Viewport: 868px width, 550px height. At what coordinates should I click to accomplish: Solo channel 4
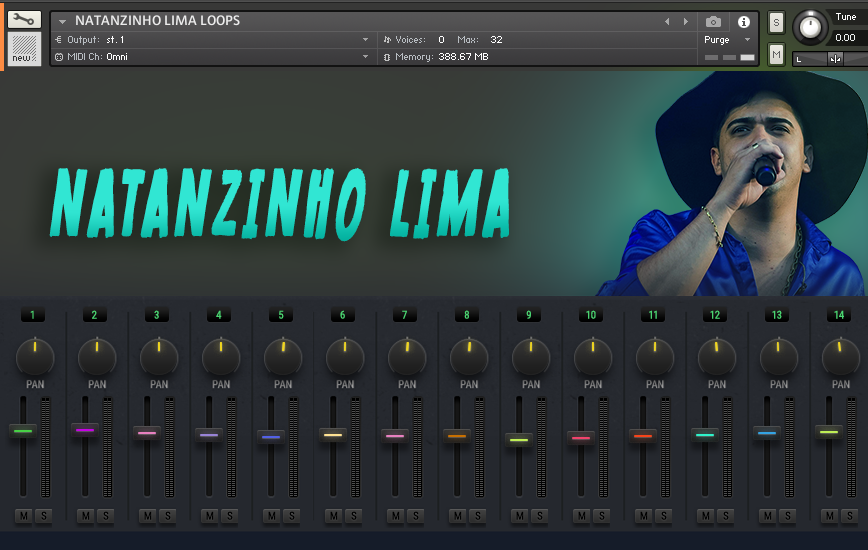[x=230, y=516]
